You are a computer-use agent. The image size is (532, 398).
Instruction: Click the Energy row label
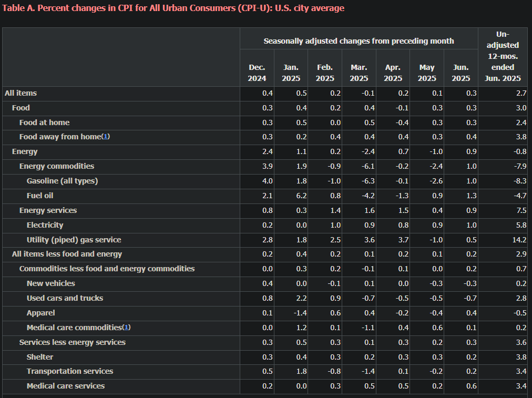tap(25, 151)
